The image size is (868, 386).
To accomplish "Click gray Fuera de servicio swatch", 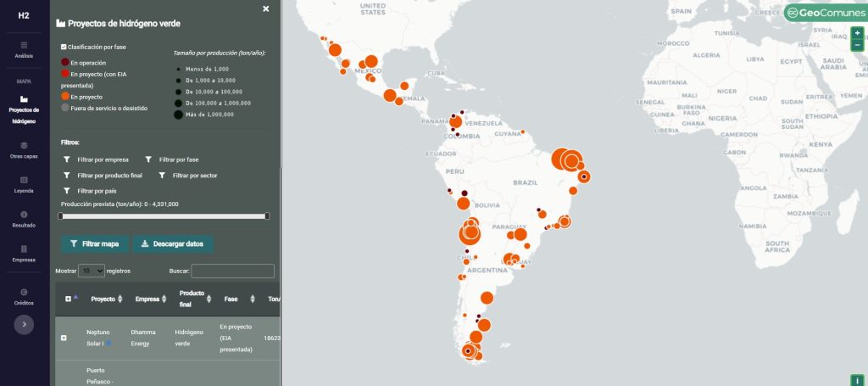I will tap(65, 108).
